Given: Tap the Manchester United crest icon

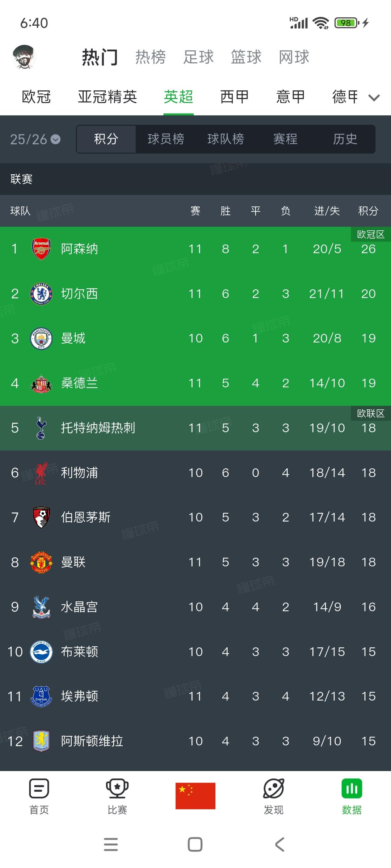Looking at the screenshot, I should coord(41,562).
